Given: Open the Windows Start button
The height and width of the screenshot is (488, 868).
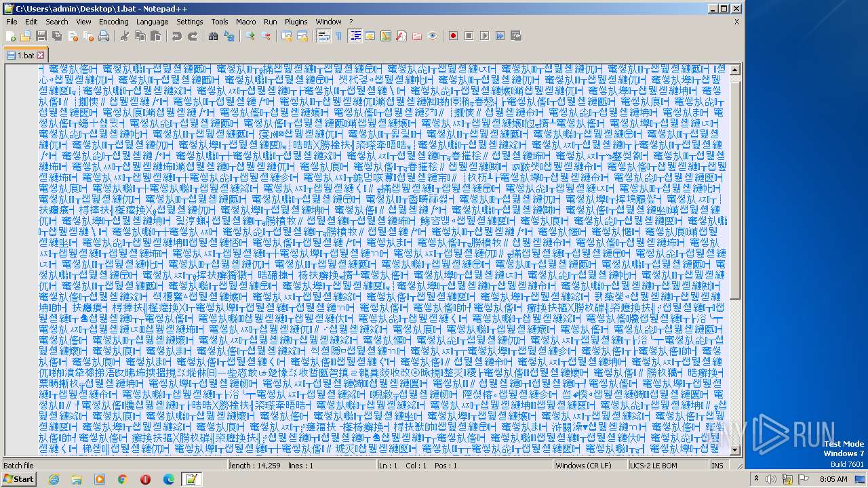Looking at the screenshot, I should tap(18, 479).
